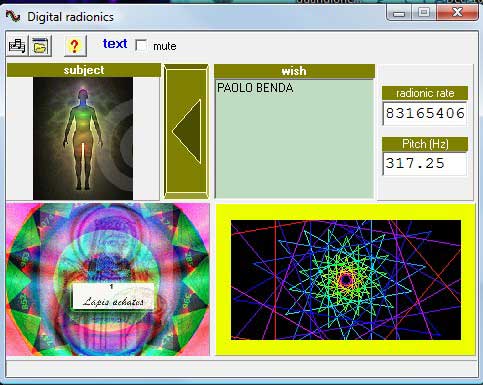
Task: Close the Digital radionics window
Action: pos(457,13)
